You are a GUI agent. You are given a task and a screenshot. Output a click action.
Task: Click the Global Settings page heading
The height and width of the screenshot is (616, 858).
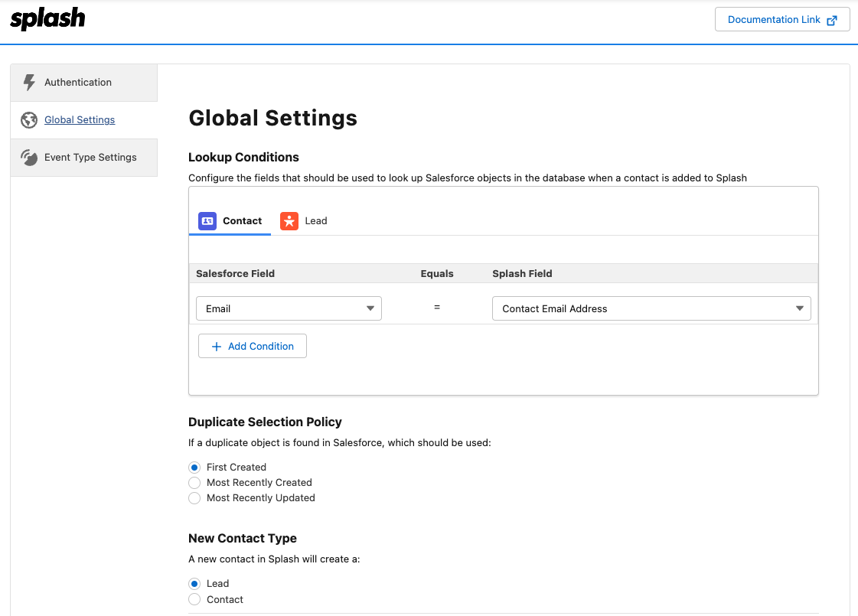tap(273, 118)
